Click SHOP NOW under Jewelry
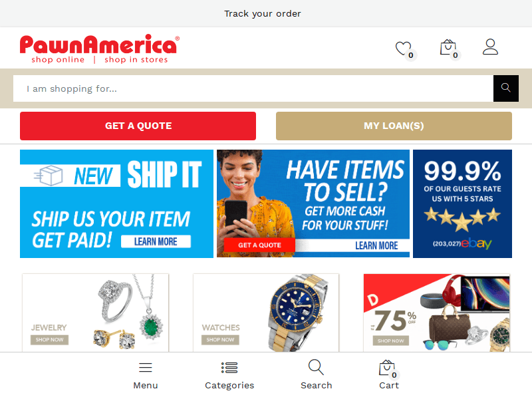Screen dimensions: 532x399 pos(49,340)
